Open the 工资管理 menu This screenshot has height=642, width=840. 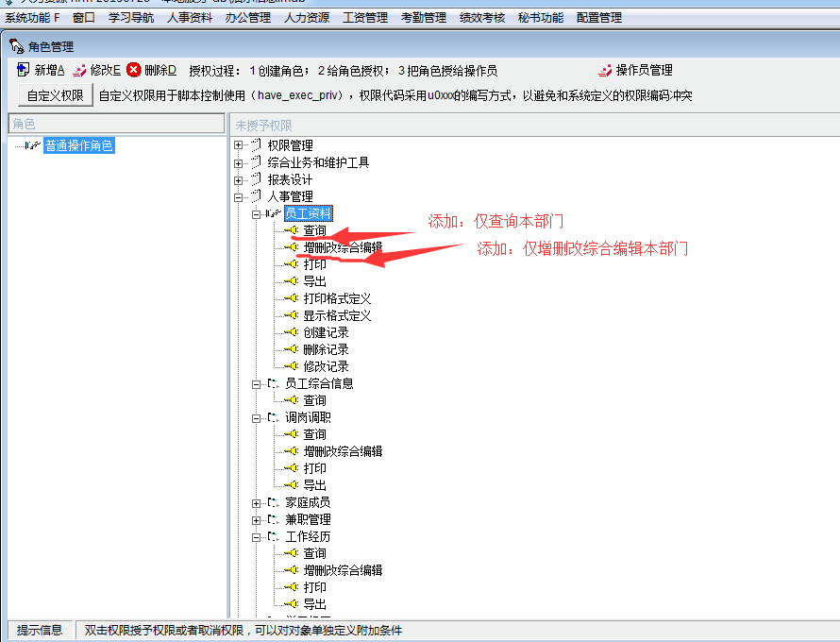coord(364,18)
